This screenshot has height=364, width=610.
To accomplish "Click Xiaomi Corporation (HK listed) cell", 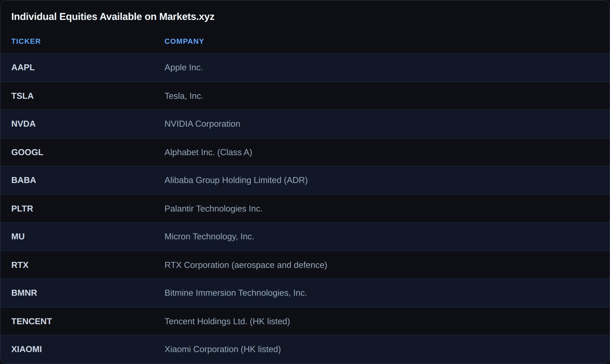I will click(x=222, y=349).
